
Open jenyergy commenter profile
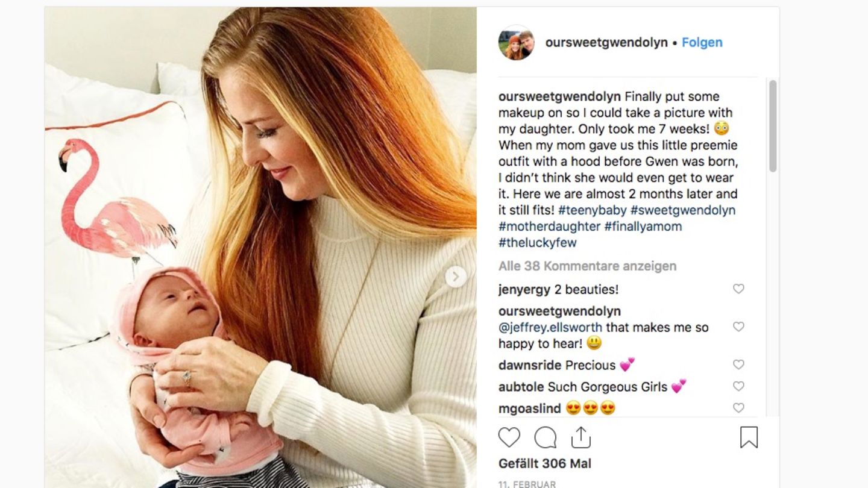coord(524,289)
